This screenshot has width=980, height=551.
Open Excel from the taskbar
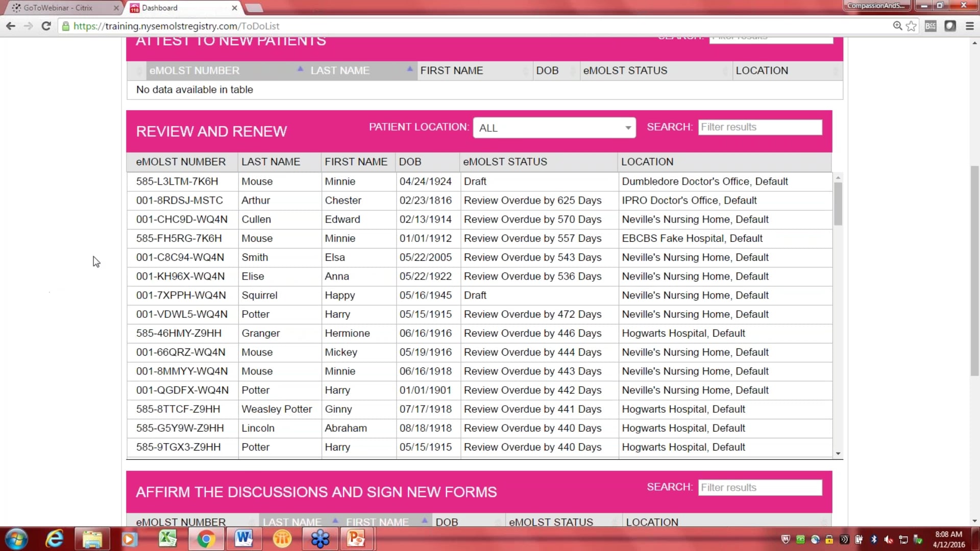coord(167,539)
